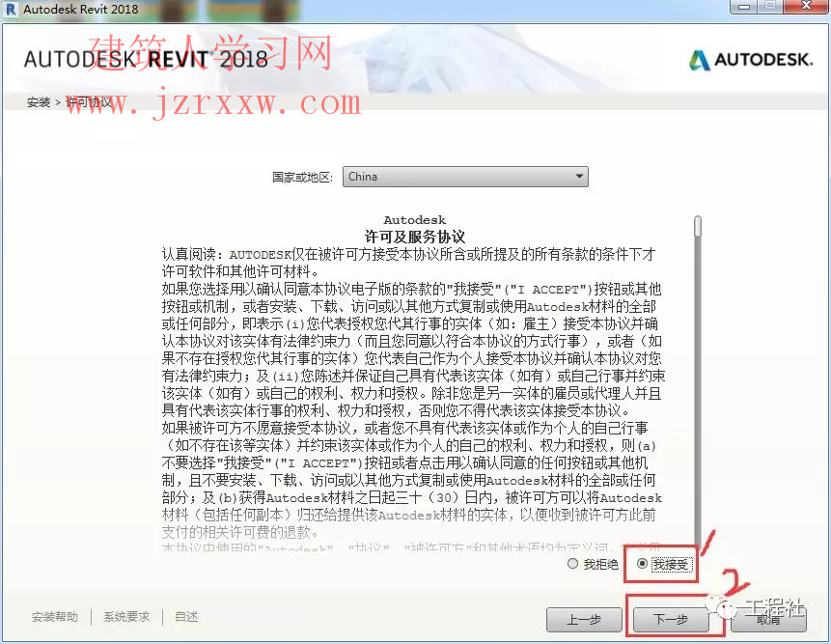Close the Autodesk Revit 2018 installer window
The width and height of the screenshot is (831, 644).
(806, 6)
